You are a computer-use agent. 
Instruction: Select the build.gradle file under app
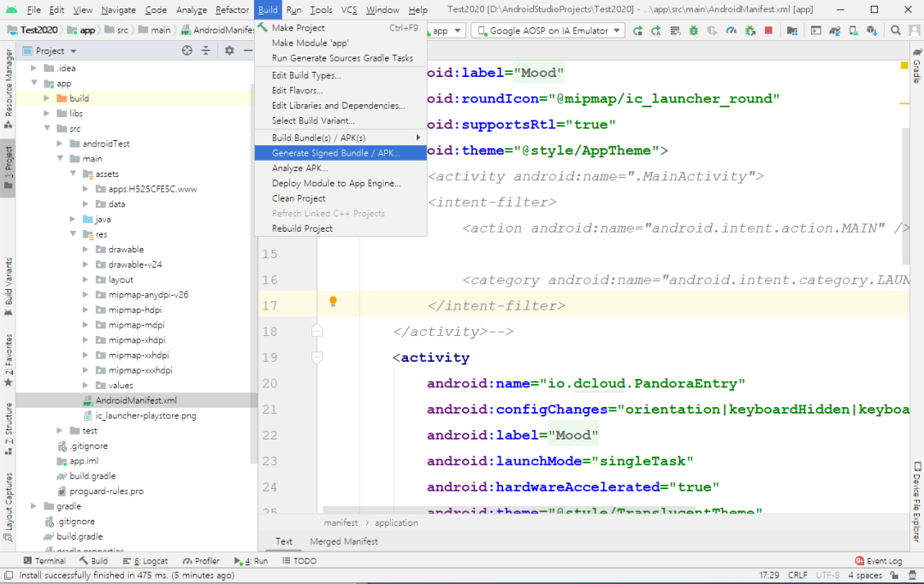(x=92, y=476)
